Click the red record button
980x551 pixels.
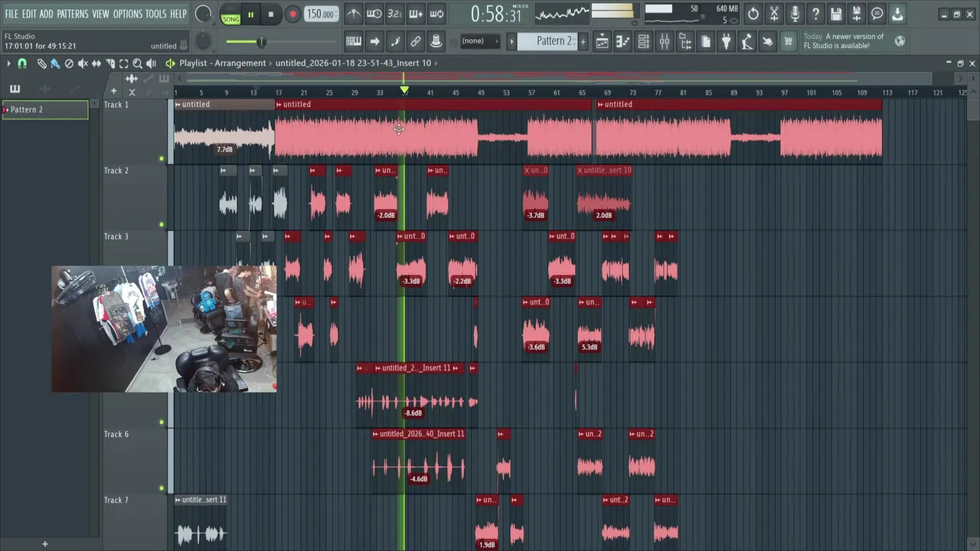pos(292,15)
